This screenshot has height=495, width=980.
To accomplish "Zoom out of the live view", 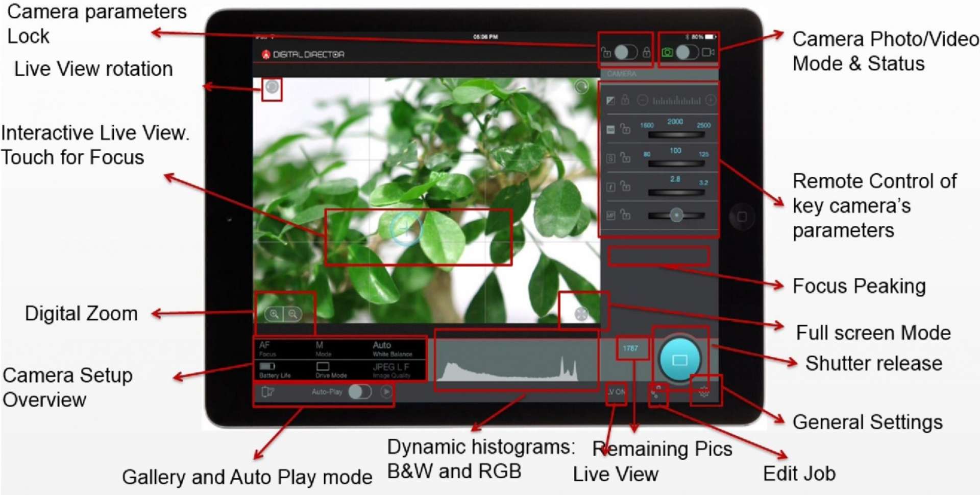I will [x=293, y=314].
